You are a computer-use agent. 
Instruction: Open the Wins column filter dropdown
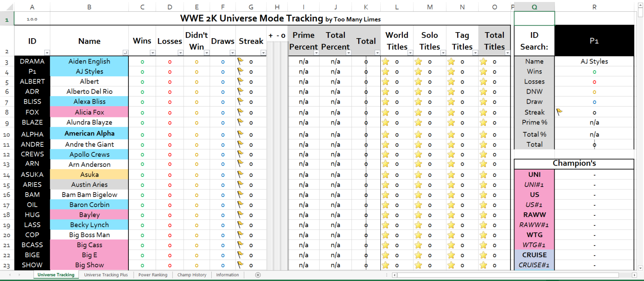click(153, 53)
